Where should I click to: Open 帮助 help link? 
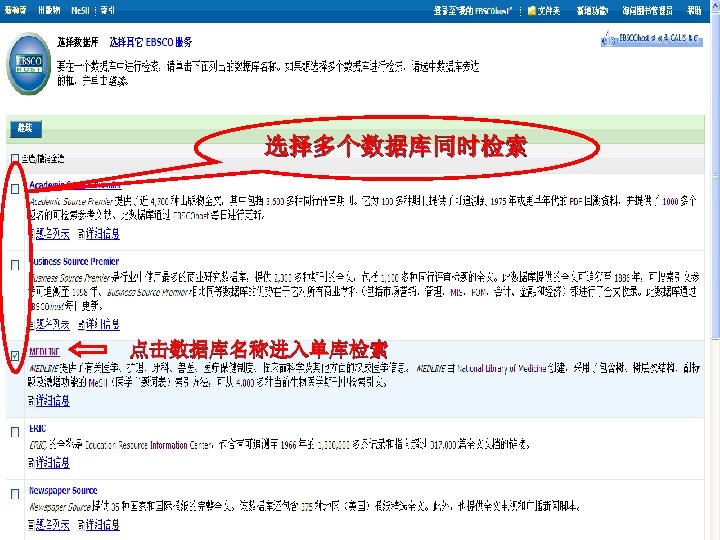point(694,10)
